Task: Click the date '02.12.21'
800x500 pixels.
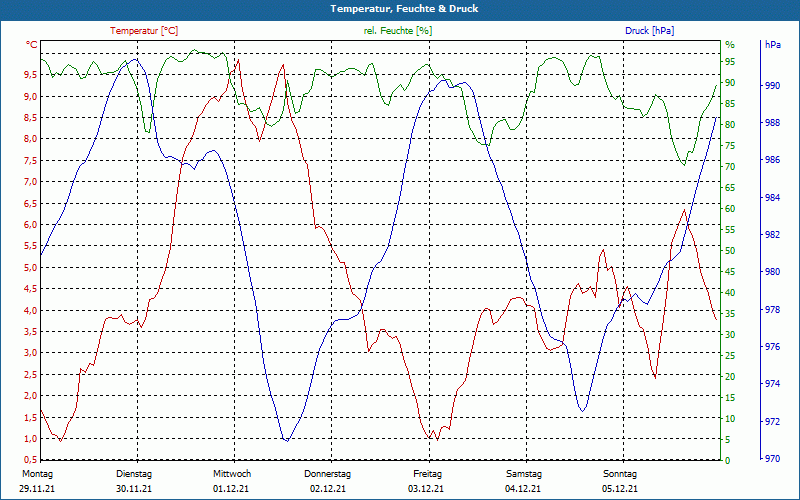Action: click(328, 489)
